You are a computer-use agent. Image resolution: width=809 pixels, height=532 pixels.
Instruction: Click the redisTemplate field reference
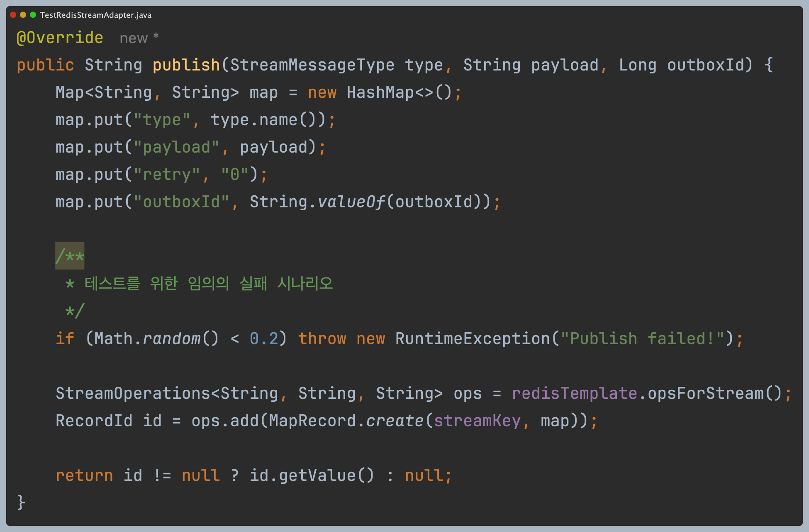pyautogui.click(x=574, y=393)
